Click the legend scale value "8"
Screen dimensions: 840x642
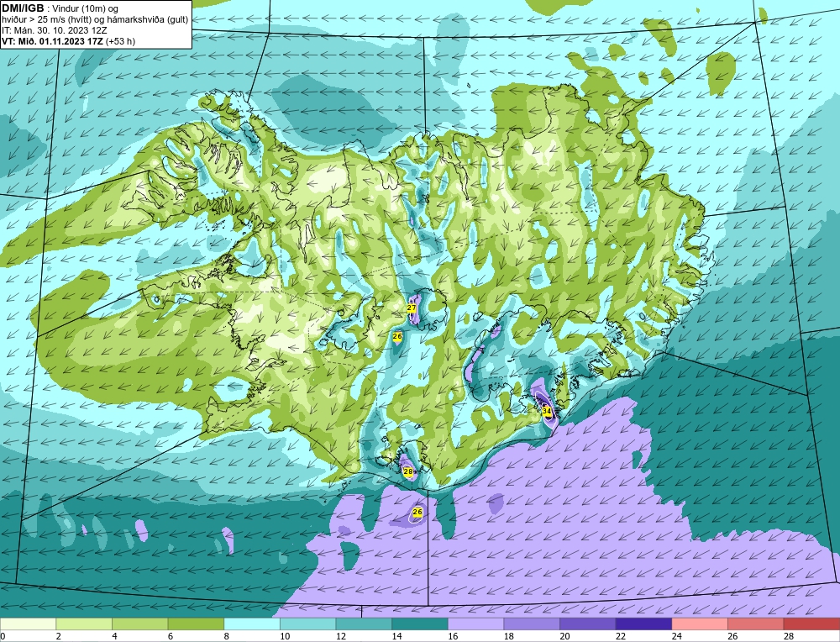[x=227, y=636]
